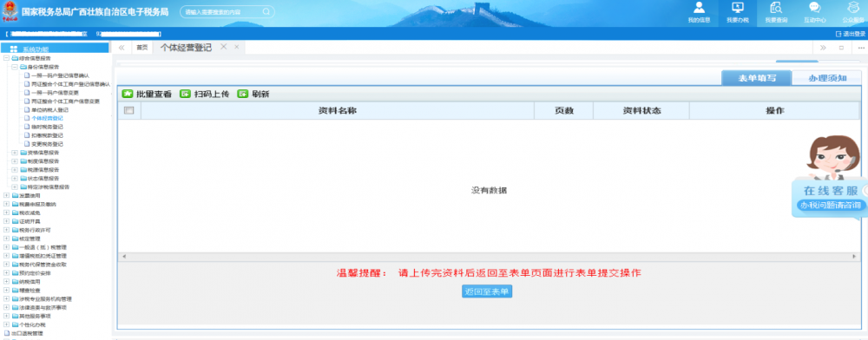Image resolution: width=868 pixels, height=340 pixels.
Task: Click the 扫码上传 upload button
Action: (x=204, y=94)
